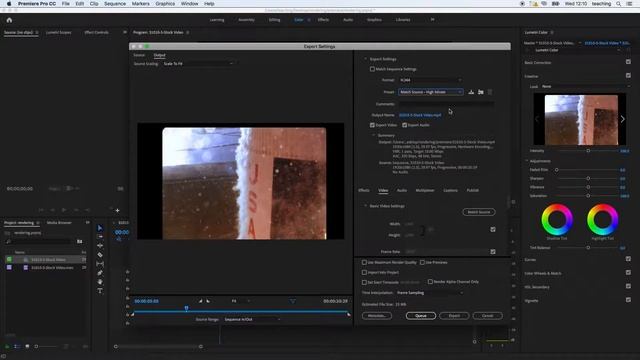Screen dimensions: 640x360
Task: Select the Selection arrow tool
Action: click(x=100, y=228)
